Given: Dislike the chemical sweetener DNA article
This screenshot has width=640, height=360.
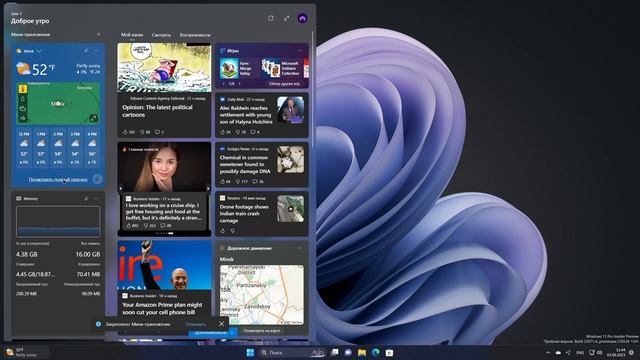Looking at the screenshot, I should pyautogui.click(x=242, y=181).
